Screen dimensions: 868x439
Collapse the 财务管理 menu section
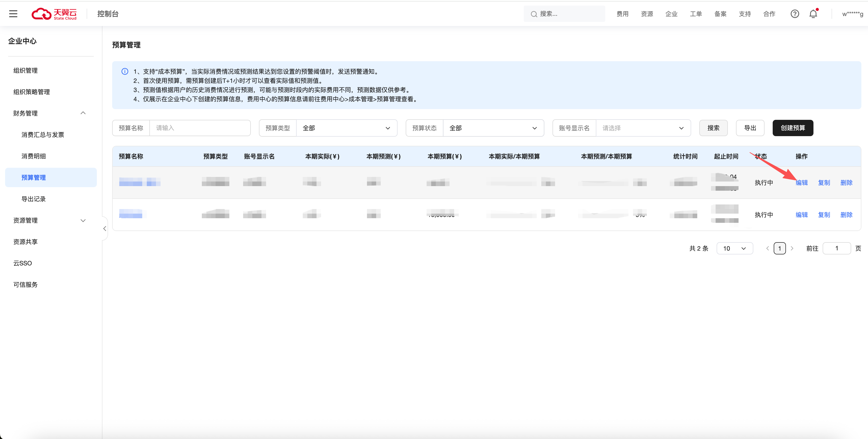click(83, 113)
